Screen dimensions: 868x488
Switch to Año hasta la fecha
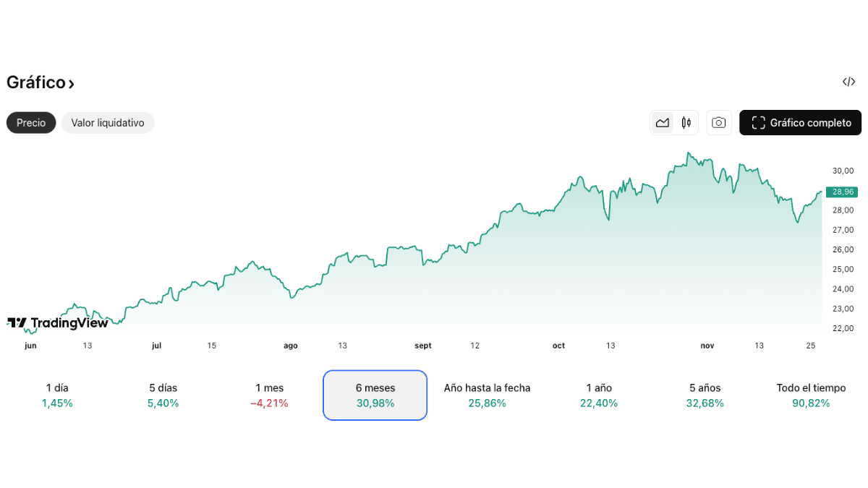[487, 395]
